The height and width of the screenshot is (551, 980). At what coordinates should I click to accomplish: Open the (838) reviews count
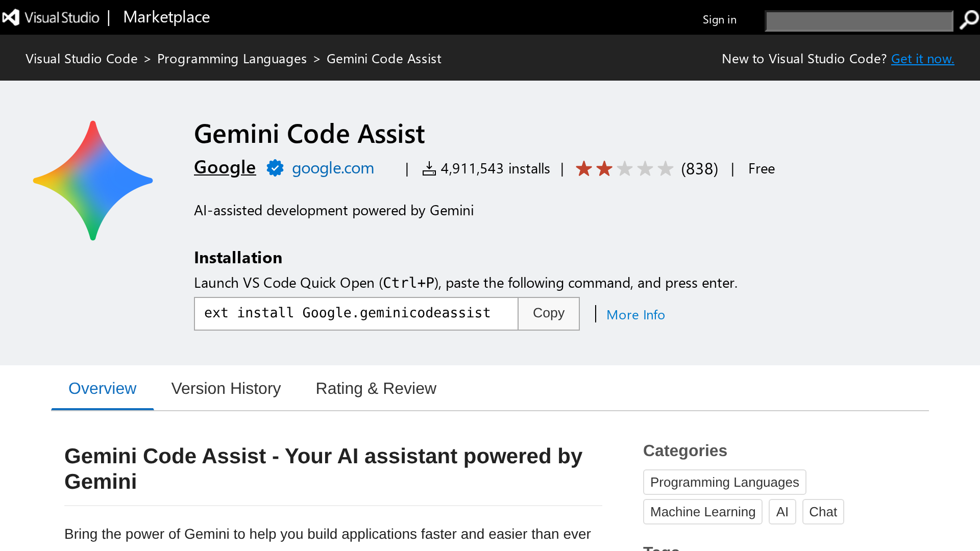point(699,168)
